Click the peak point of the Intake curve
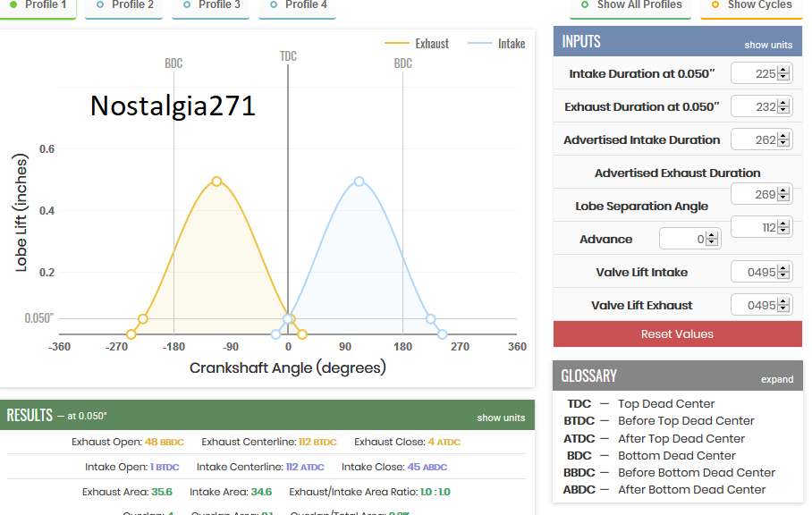 pyautogui.click(x=359, y=182)
